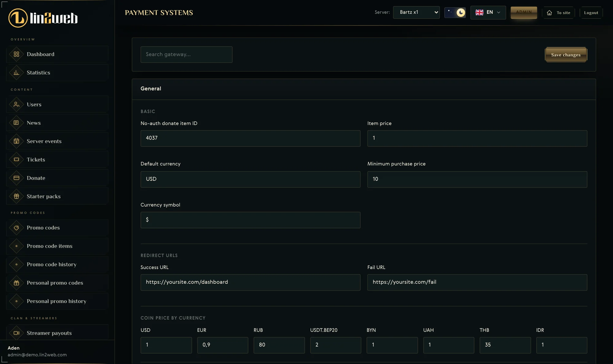Viewport: 613px width, 364px height.
Task: Click the Currency symbol field
Action: (250, 220)
